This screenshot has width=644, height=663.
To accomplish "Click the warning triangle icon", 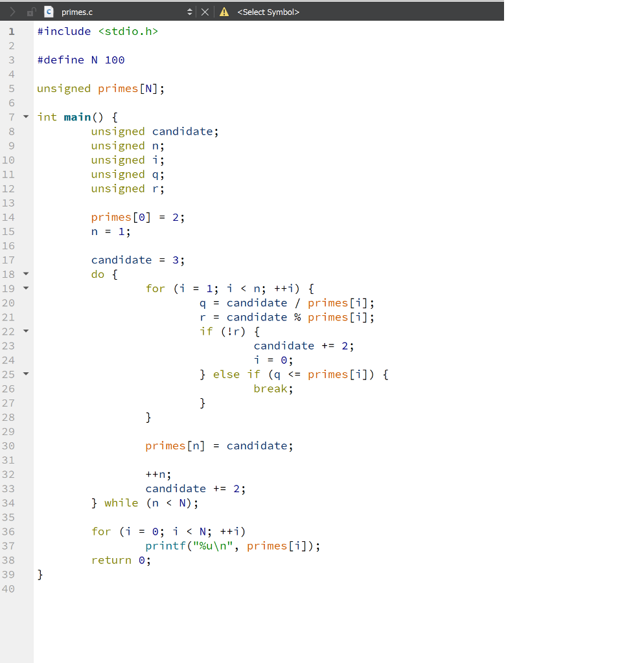I will coord(224,11).
